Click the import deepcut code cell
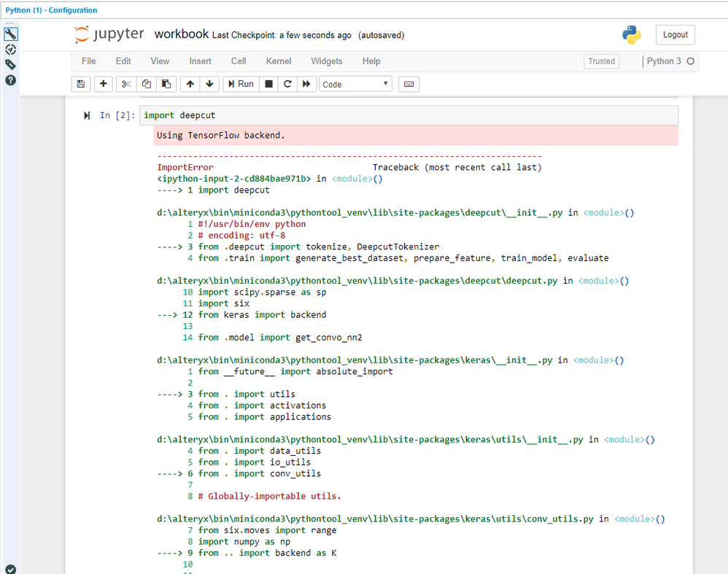The height and width of the screenshot is (574, 728). coord(408,115)
